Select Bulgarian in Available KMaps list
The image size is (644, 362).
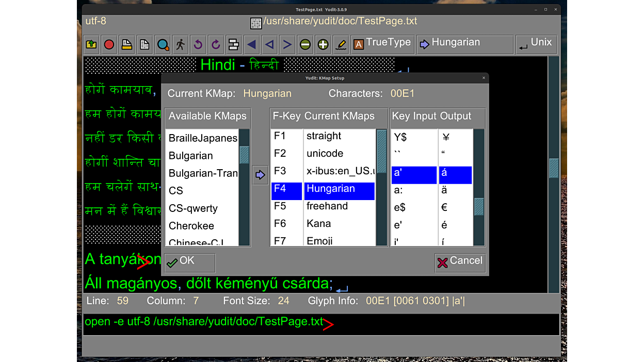191,156
